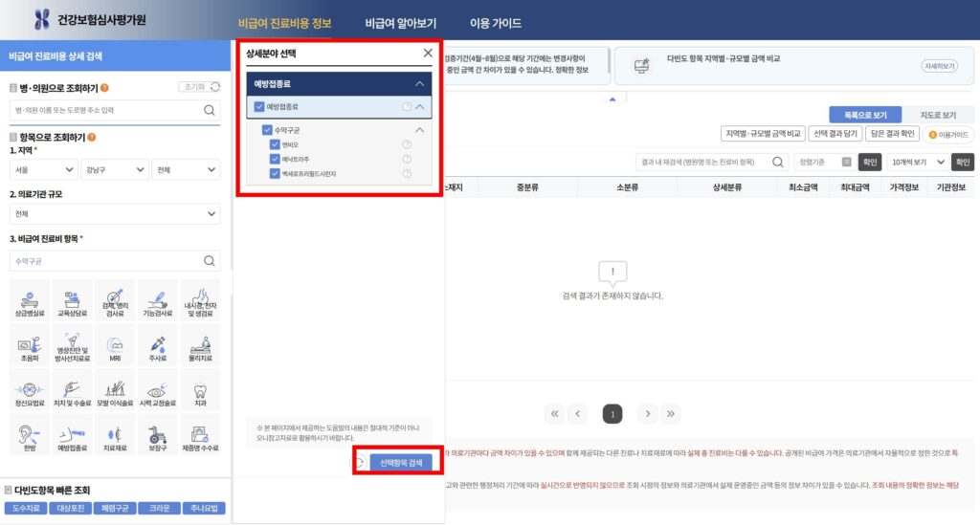Uncheck the 백세로프리필드시린지 checkbox
Viewport: 980px width, 525px height.
click(x=275, y=173)
